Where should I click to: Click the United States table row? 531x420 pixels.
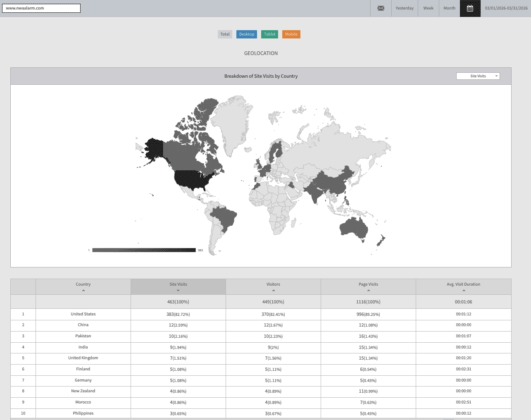click(83, 314)
